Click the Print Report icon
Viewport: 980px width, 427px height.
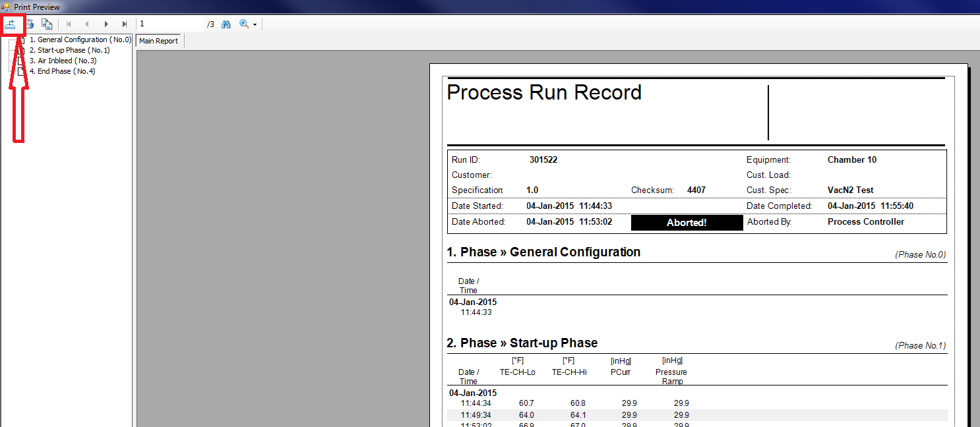pos(30,24)
